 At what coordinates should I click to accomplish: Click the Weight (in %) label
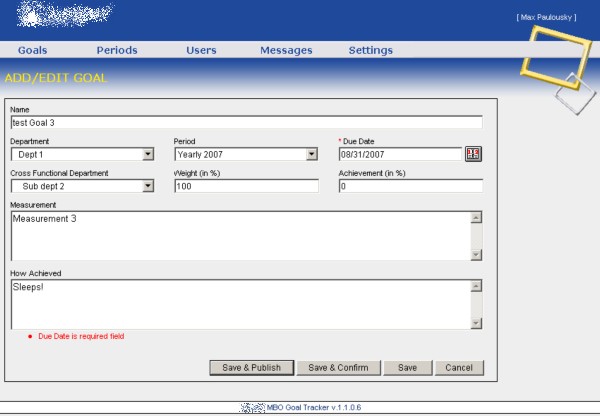tap(197, 173)
